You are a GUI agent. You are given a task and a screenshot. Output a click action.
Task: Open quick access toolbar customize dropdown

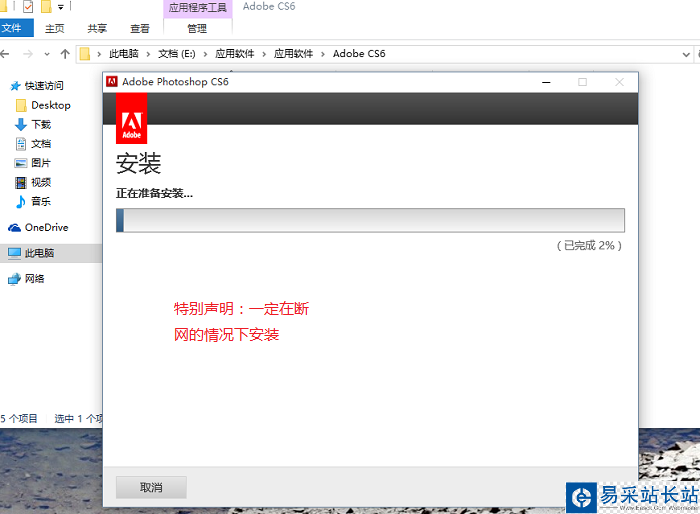[61, 7]
